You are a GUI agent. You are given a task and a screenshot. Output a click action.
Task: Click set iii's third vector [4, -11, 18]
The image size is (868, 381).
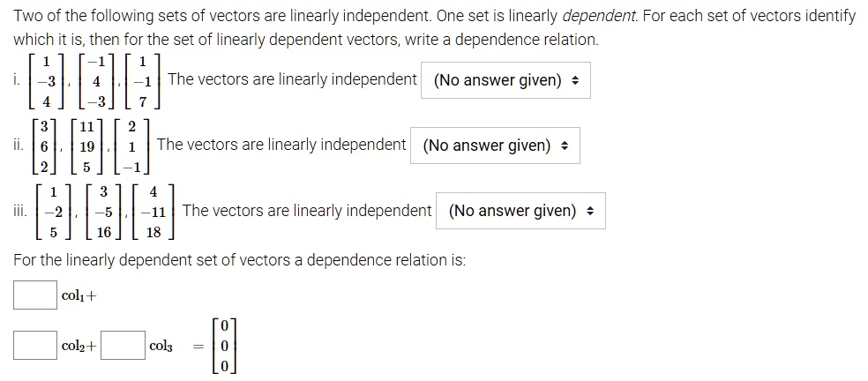155,211
